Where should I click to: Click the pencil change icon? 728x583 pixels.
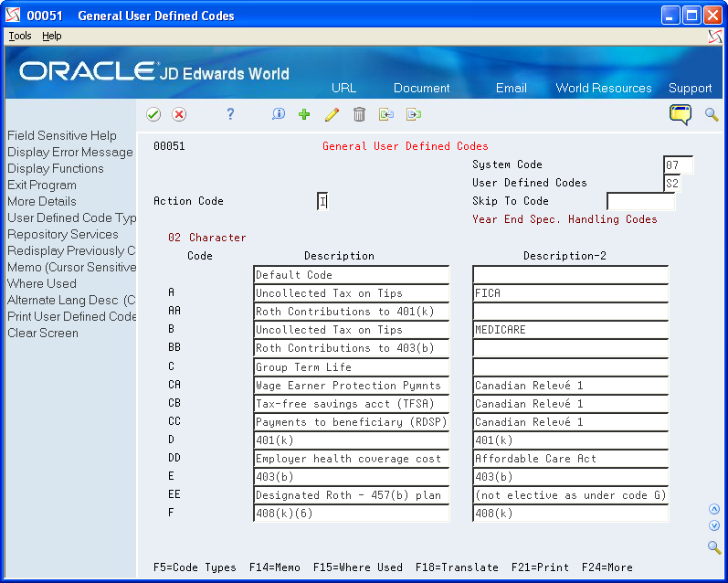pos(332,114)
